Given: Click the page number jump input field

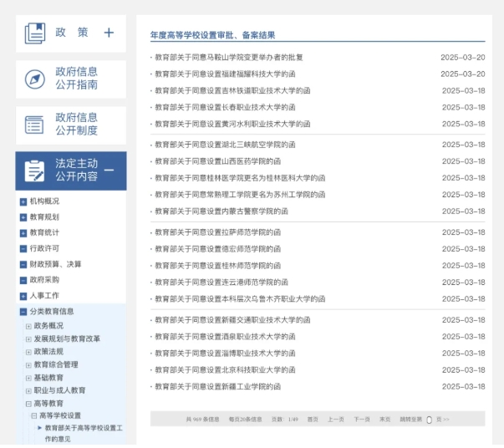Looking at the screenshot, I should (429, 420).
